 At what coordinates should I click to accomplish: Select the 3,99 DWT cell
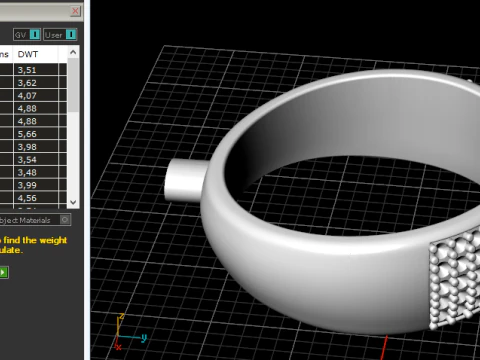click(x=36, y=185)
